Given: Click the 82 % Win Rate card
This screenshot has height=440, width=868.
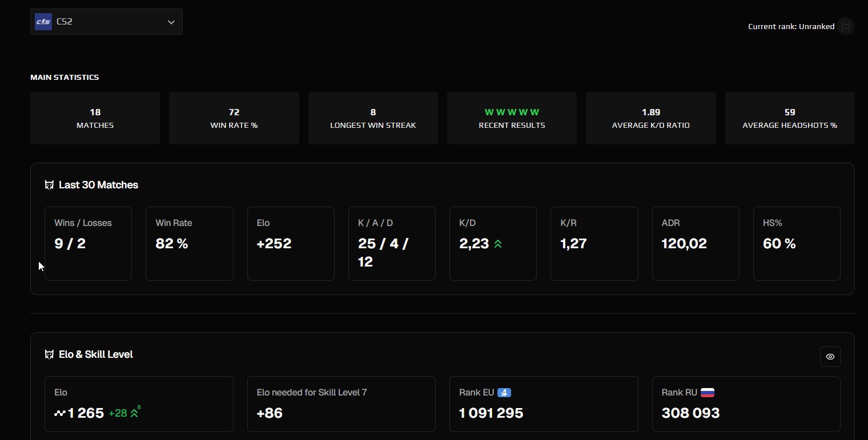Looking at the screenshot, I should coord(190,244).
